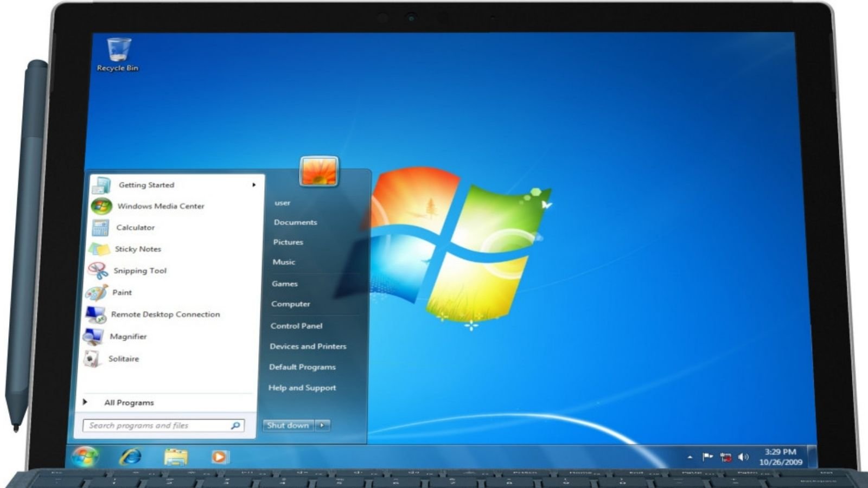Launch the Snipping Tool scissors icon
Screen dimensions: 868x488
click(98, 271)
